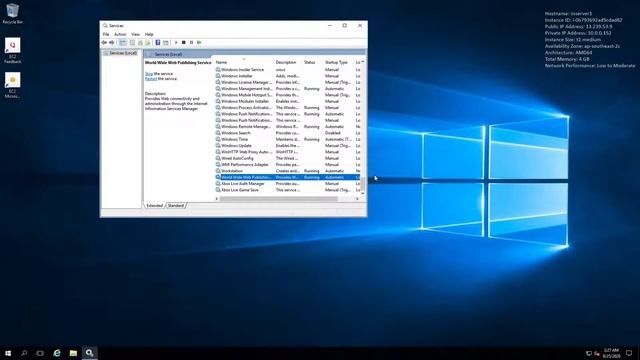640x360 pixels.
Task: Click the horizontal scrollbar right arrow
Action: coord(358,199)
